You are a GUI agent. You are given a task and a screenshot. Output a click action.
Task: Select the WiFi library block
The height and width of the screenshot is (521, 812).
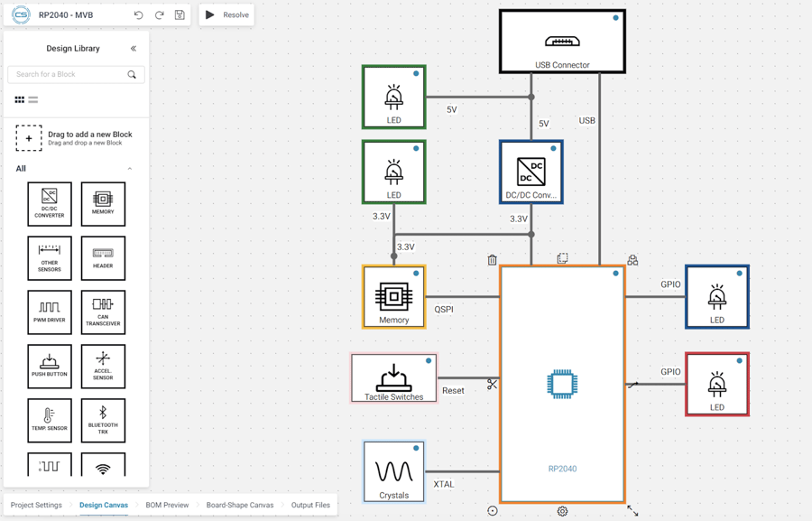coord(103,464)
